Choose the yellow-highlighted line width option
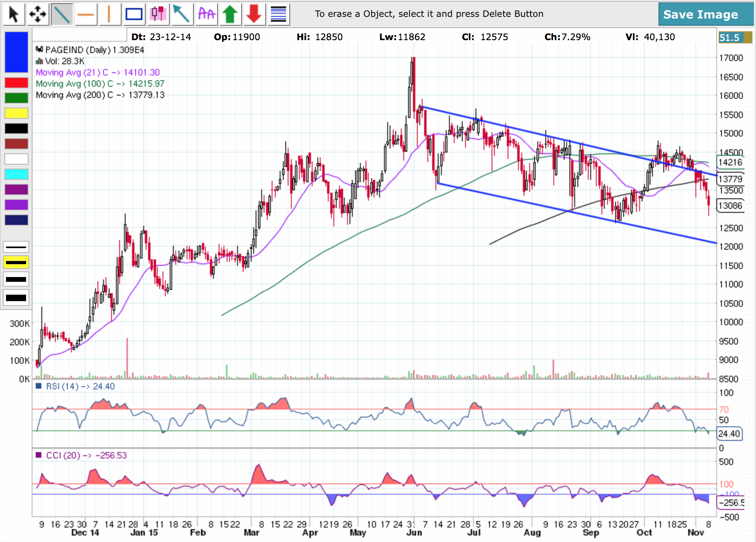The image size is (756, 542). [x=16, y=263]
